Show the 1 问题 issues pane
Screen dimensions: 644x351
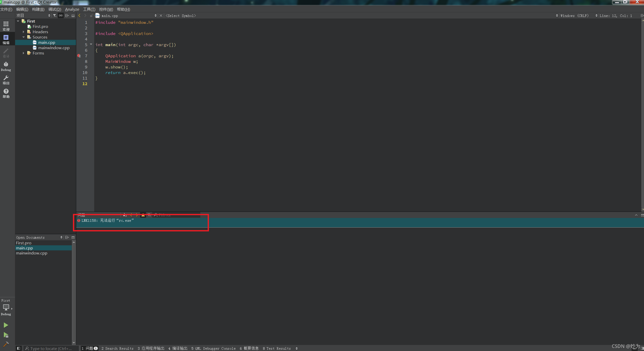(x=90, y=348)
